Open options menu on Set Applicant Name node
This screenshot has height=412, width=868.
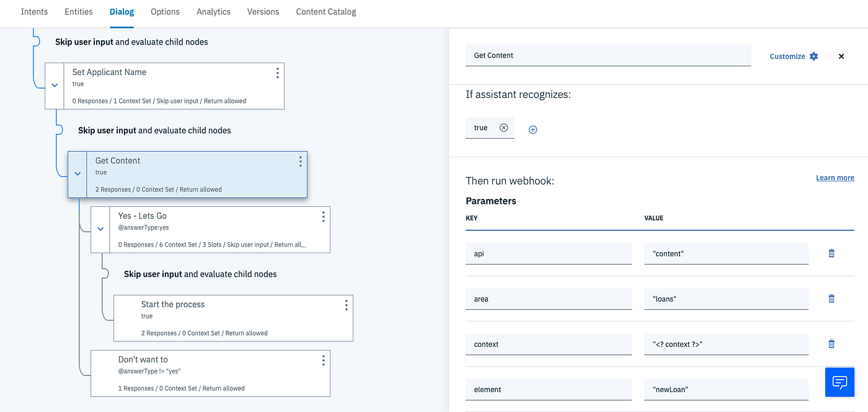click(277, 72)
